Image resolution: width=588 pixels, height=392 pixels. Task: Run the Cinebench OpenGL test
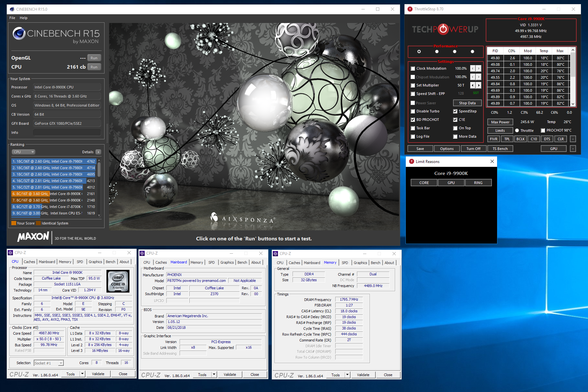point(94,58)
